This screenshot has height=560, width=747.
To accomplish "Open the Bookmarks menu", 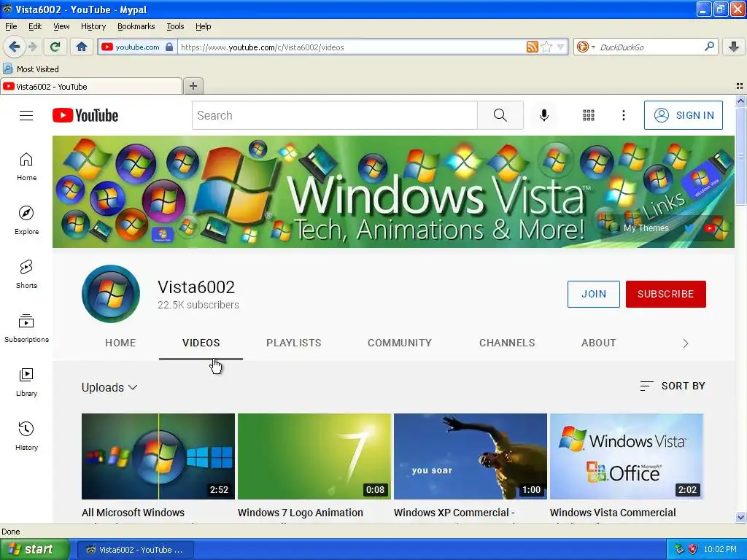I will point(136,26).
